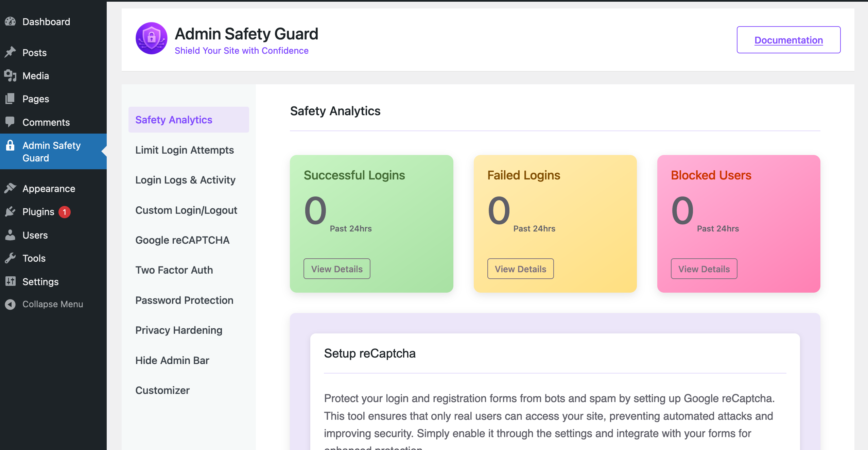Click the Plugins update count badge
Screen dimensions: 868x450
(65, 212)
